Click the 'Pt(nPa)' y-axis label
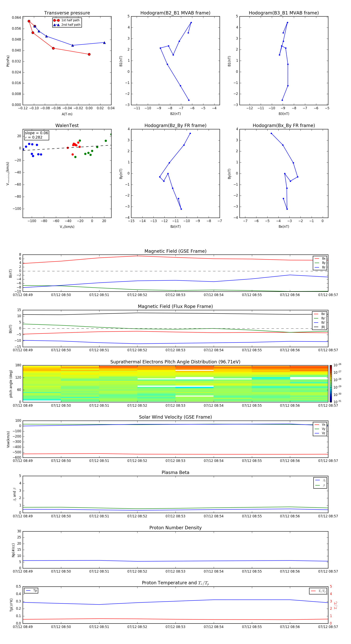This screenshot has height=644, width=351. pyautogui.click(x=8, y=61)
